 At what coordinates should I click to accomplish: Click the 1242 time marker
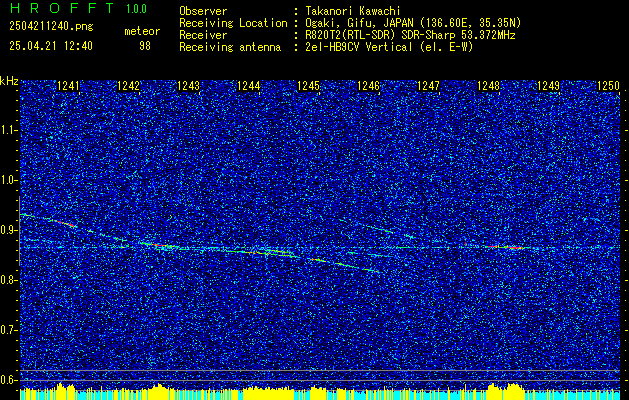click(x=128, y=86)
